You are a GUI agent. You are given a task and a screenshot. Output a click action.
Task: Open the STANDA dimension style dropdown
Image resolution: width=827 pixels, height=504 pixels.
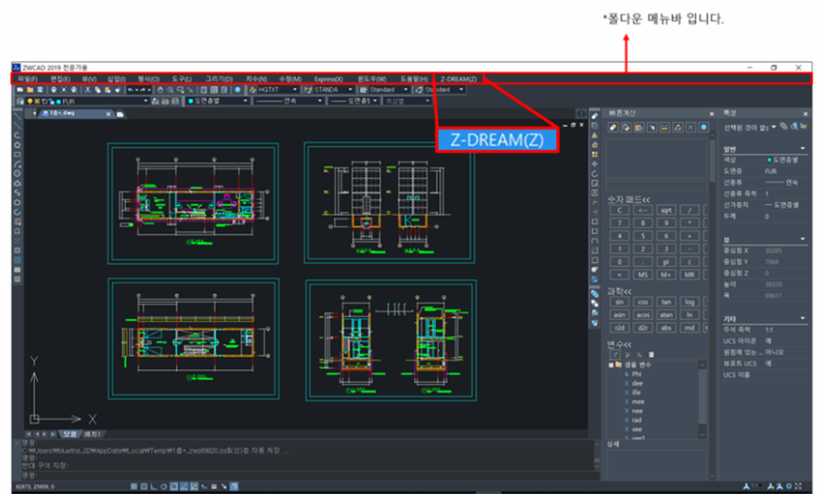[351, 90]
